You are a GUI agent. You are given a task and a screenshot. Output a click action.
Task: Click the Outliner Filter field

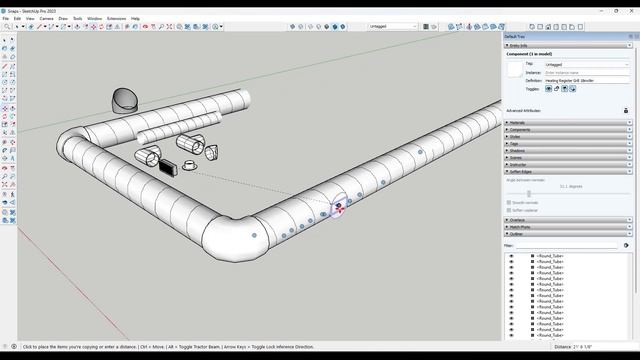coord(567,246)
